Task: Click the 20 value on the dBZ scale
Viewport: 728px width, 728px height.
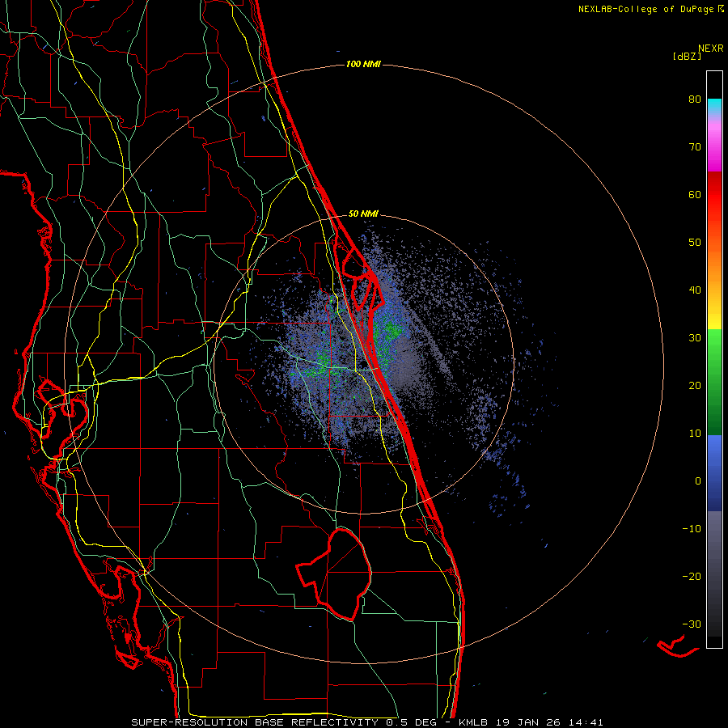Action: (x=695, y=386)
